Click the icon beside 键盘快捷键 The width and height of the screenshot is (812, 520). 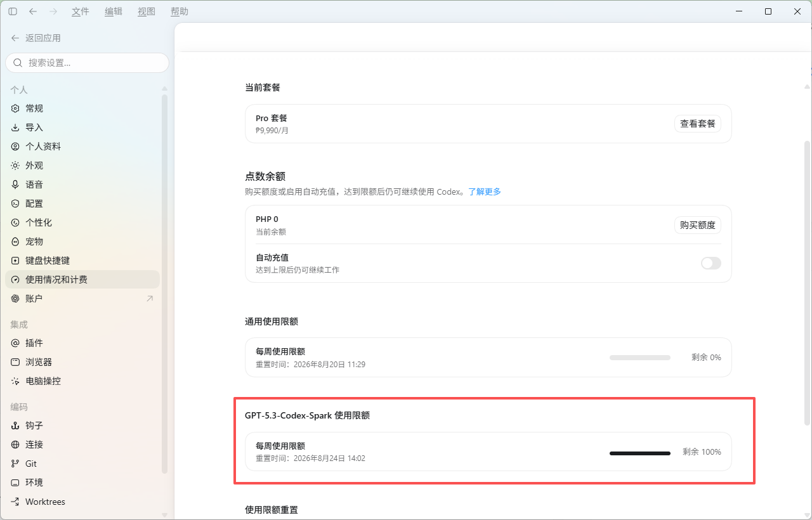tap(15, 261)
